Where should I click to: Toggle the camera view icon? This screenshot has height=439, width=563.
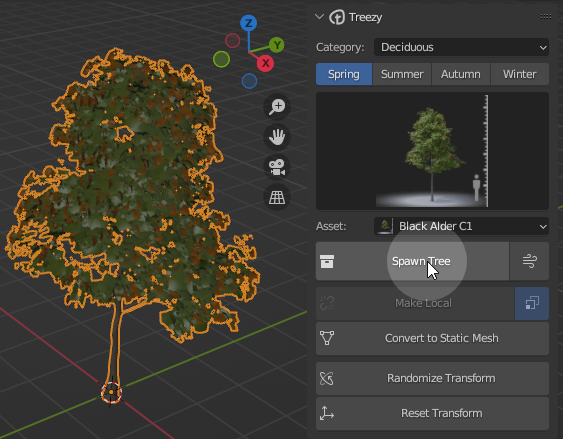[x=277, y=167]
